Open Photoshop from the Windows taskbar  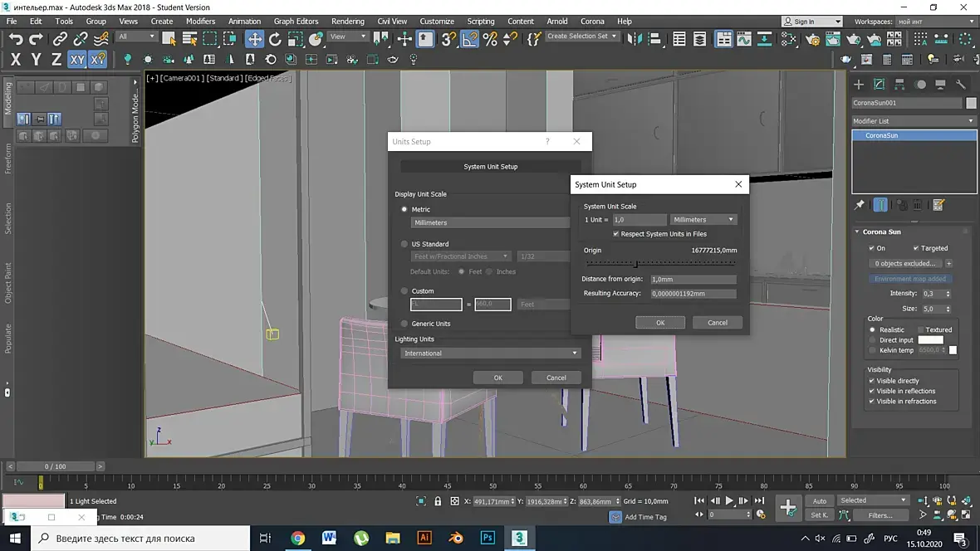(x=488, y=538)
